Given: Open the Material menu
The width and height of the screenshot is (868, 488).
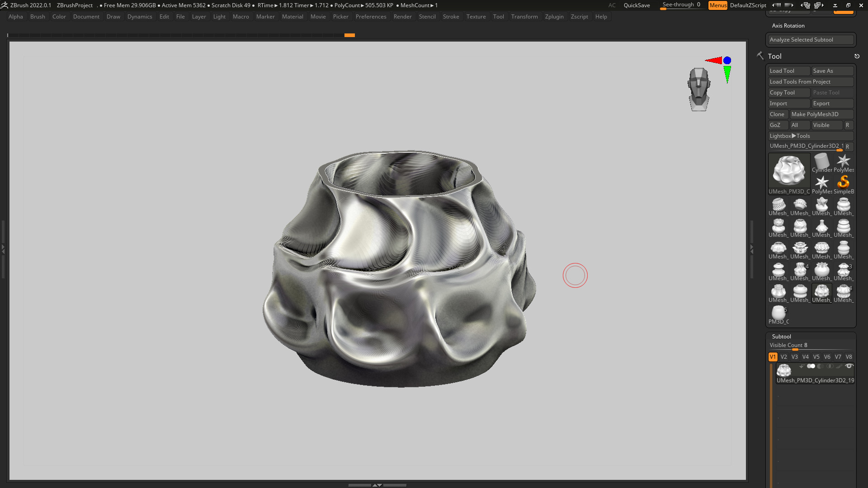Looking at the screenshot, I should point(292,16).
